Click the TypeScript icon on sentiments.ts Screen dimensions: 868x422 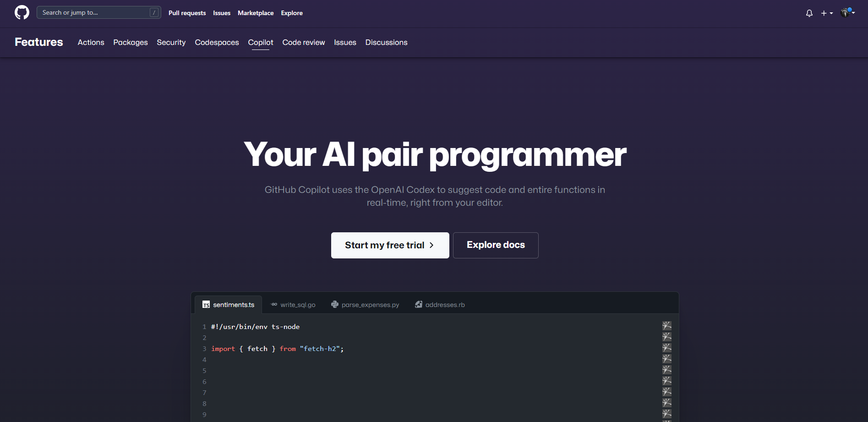pos(206,305)
